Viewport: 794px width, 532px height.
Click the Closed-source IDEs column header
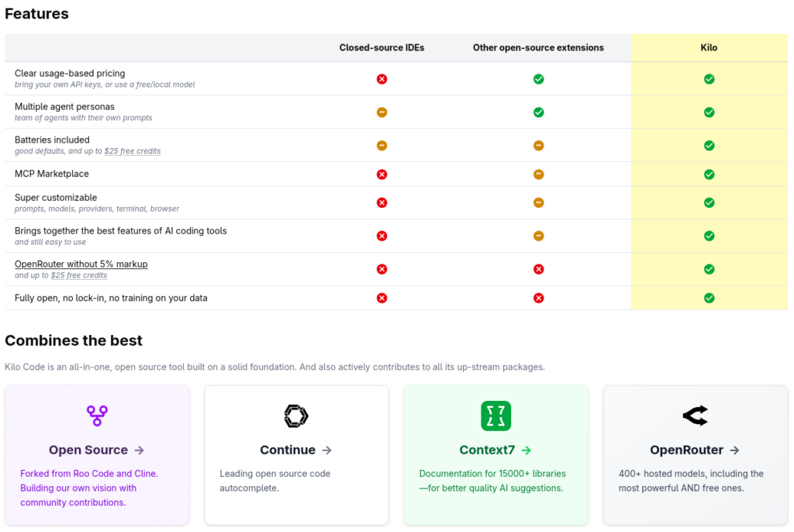coord(381,47)
